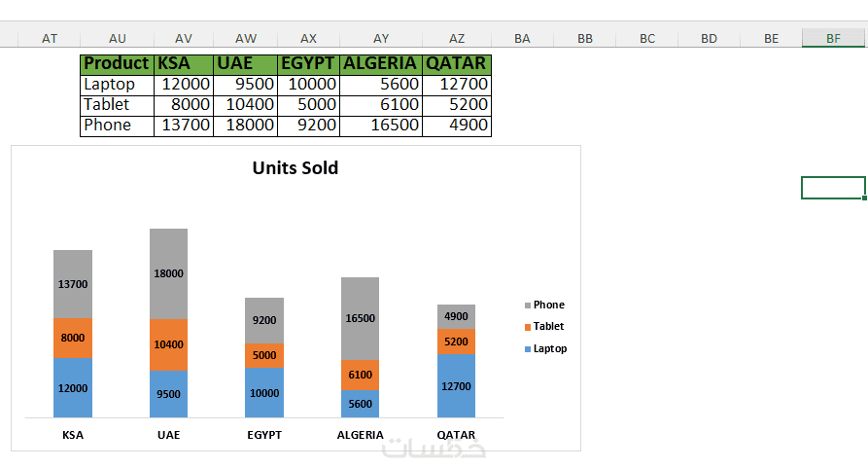Screen dimensions: 868x468
Task: Select column header AV
Action: coord(184,38)
